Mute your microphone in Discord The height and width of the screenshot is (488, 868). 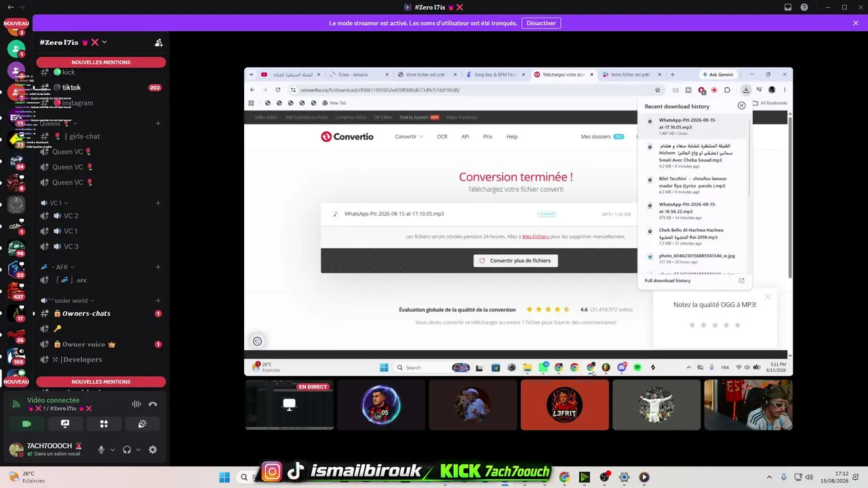click(x=101, y=449)
